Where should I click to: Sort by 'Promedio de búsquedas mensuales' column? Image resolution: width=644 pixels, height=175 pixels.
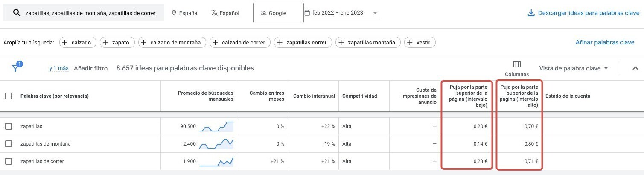(x=206, y=96)
